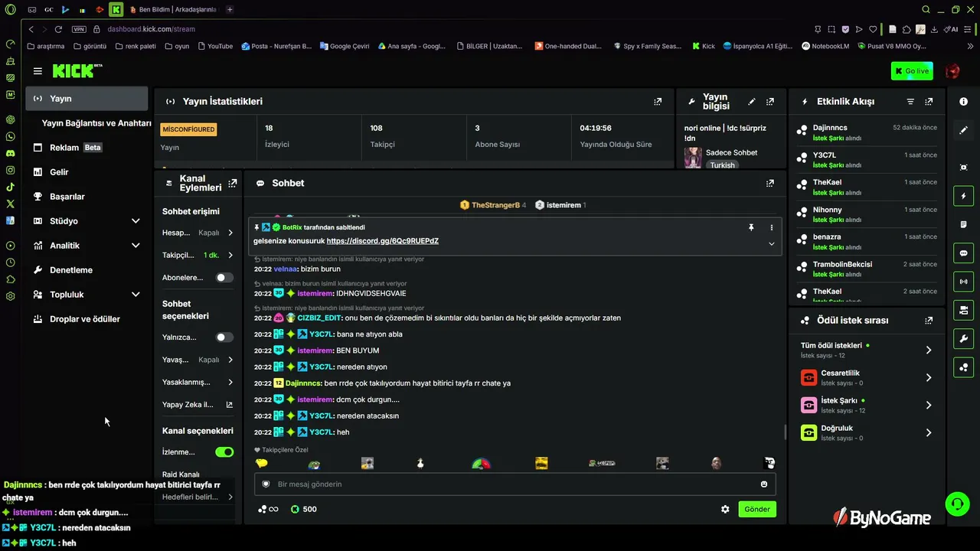Open pinned message three-dot options
Viewport: 980px width, 551px height.
click(x=771, y=227)
